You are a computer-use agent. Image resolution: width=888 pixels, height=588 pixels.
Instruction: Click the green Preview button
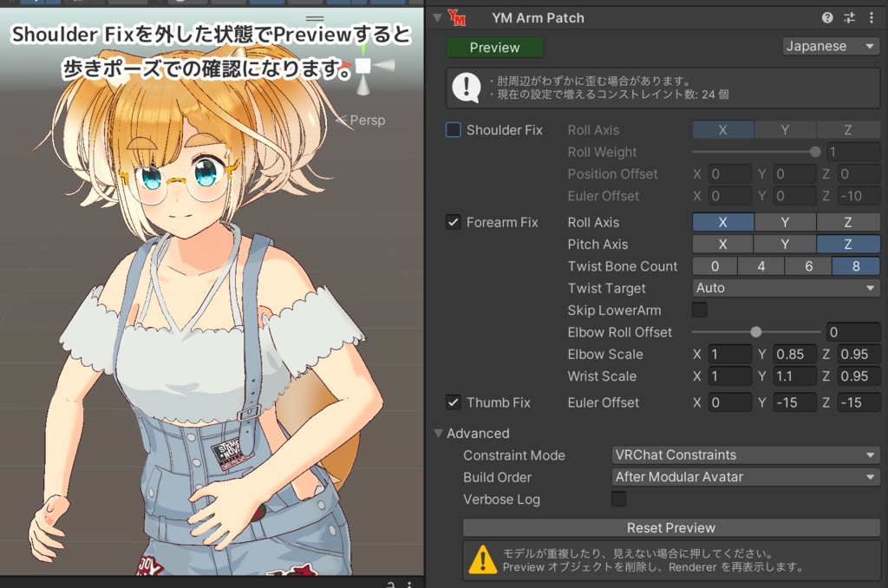pyautogui.click(x=495, y=48)
